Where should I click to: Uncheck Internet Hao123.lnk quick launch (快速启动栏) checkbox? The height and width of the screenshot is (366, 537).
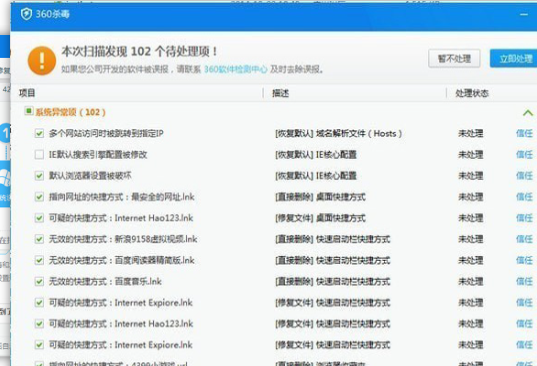[39, 324]
